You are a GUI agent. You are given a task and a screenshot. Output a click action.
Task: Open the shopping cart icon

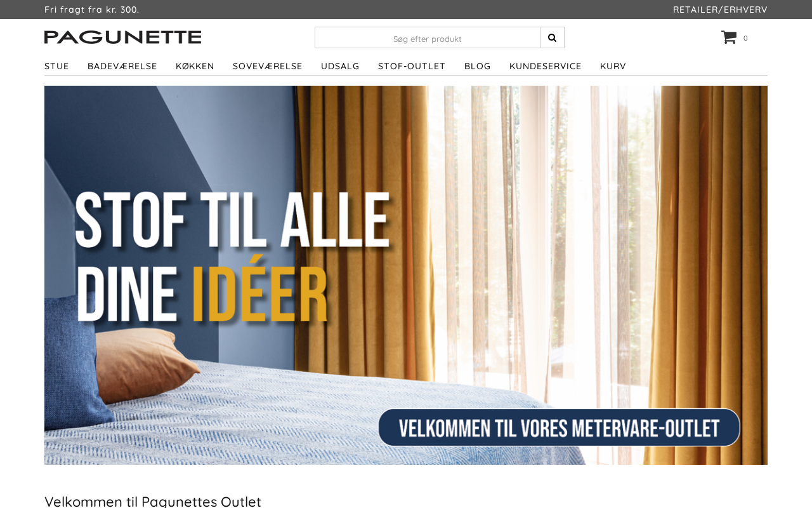(729, 37)
